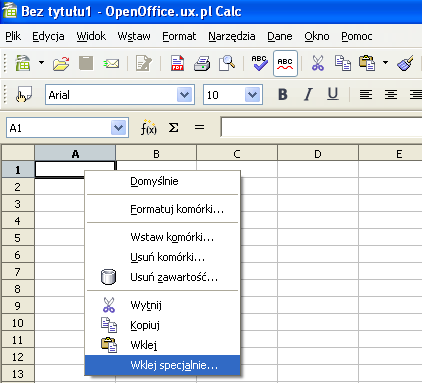Open the Name Box A1 dropdown arrow
The width and height of the screenshot is (422, 383).
click(x=119, y=128)
